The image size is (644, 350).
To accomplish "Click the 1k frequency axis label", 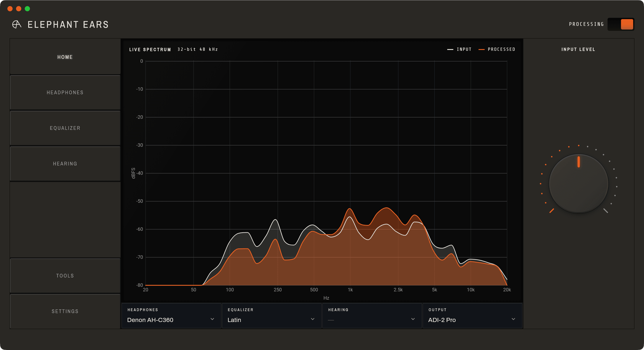I will coord(350,290).
